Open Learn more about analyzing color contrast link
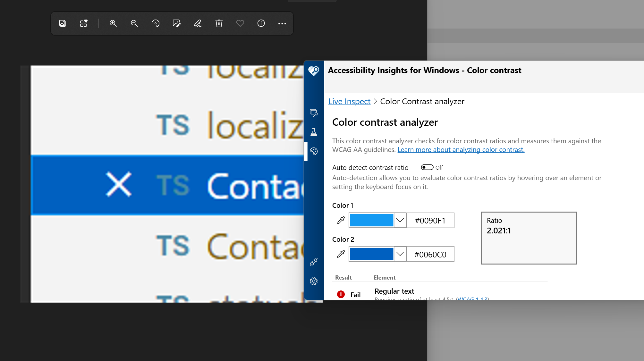 click(x=461, y=150)
